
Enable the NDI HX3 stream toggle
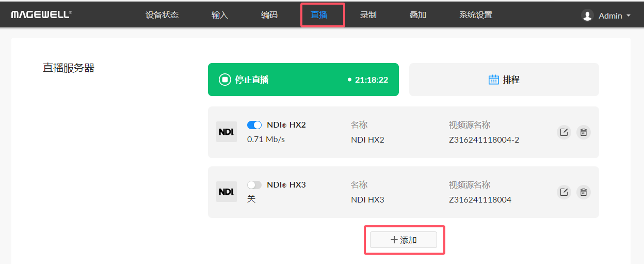pos(254,185)
